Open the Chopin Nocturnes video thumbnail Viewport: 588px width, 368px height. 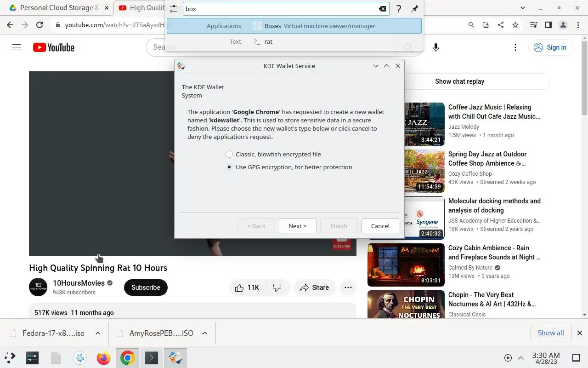coord(406,304)
